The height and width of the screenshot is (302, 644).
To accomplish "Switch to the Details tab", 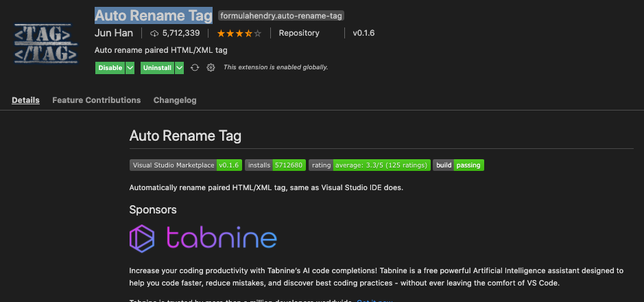I will click(x=25, y=100).
